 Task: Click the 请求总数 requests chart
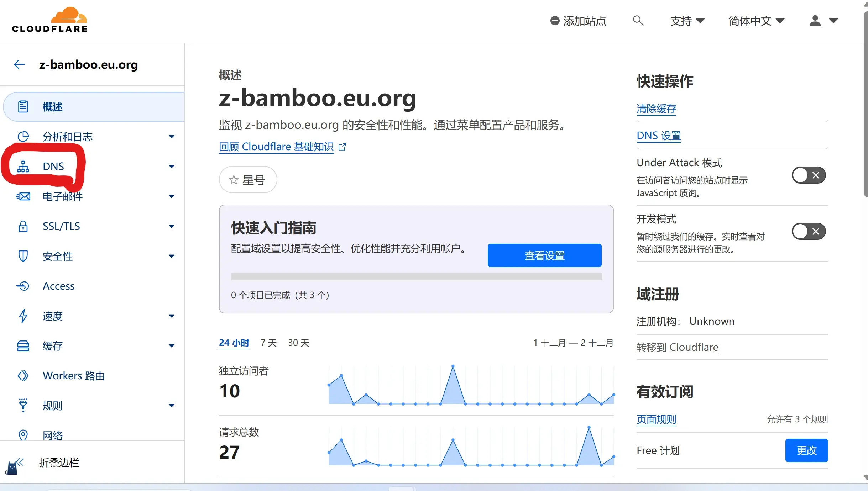coord(471,446)
